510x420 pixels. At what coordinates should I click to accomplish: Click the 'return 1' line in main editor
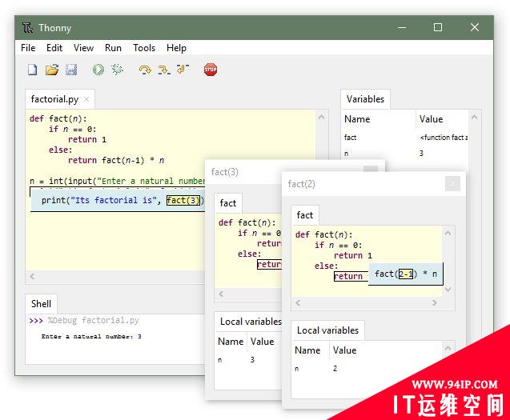pos(87,139)
